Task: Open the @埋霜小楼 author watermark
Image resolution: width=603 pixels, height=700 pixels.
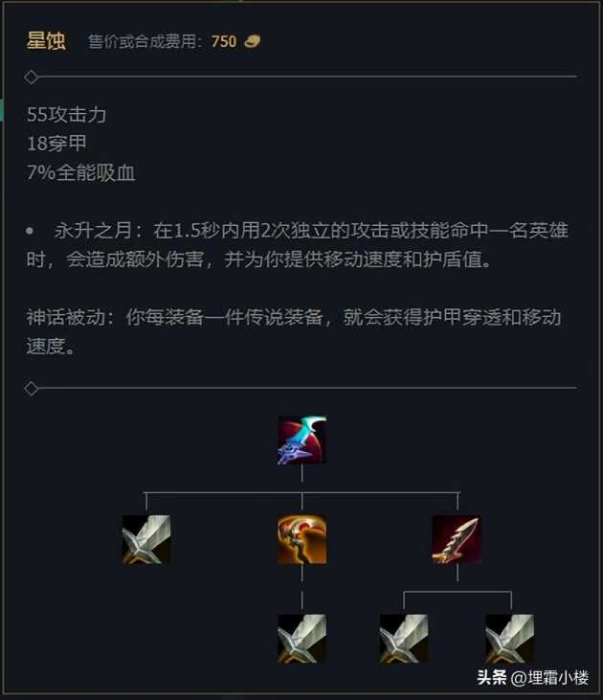Action: point(550,677)
